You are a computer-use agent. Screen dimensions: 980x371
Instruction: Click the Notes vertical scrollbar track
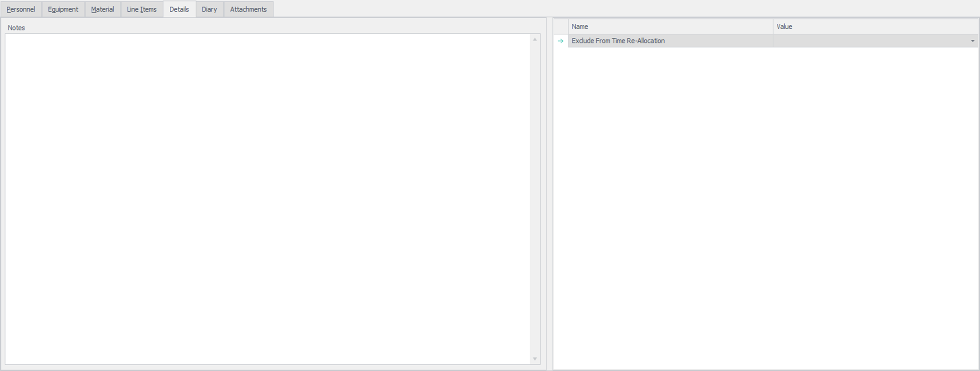tap(534, 198)
